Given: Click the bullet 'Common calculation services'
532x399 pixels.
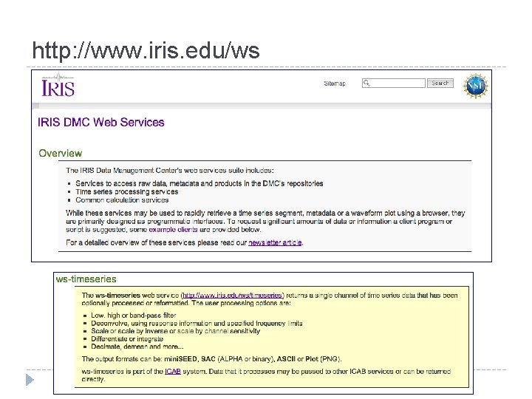Looking at the screenshot, I should (122, 200).
